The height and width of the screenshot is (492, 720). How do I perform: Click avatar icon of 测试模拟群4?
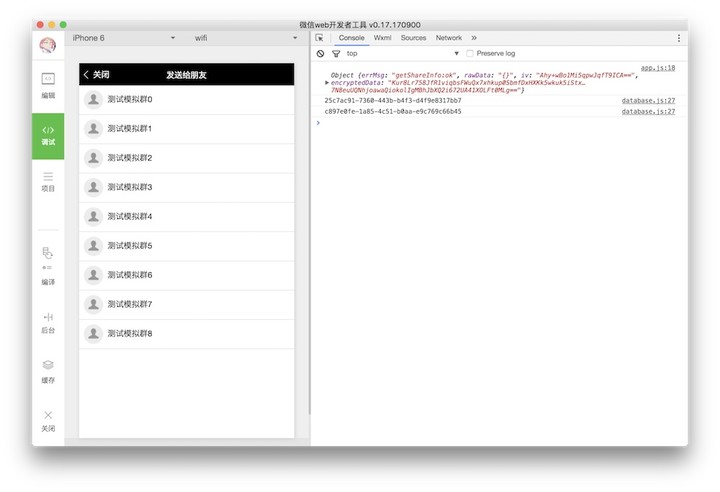(x=94, y=216)
